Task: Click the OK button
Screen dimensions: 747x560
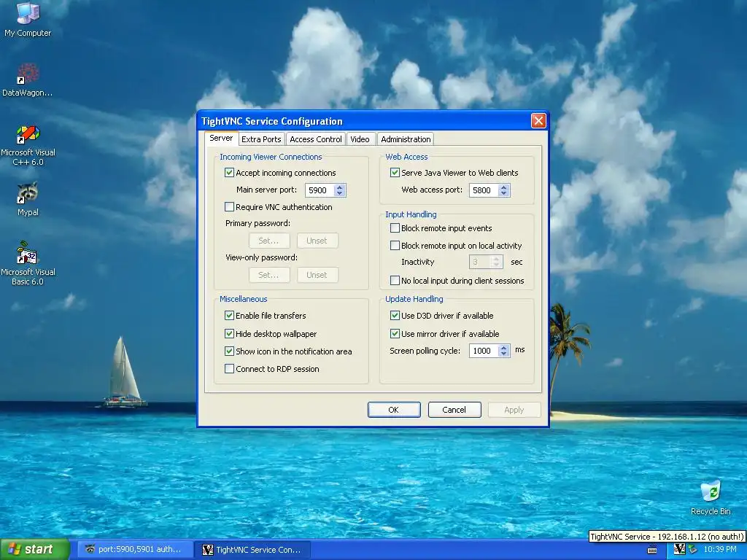Action: coord(394,410)
